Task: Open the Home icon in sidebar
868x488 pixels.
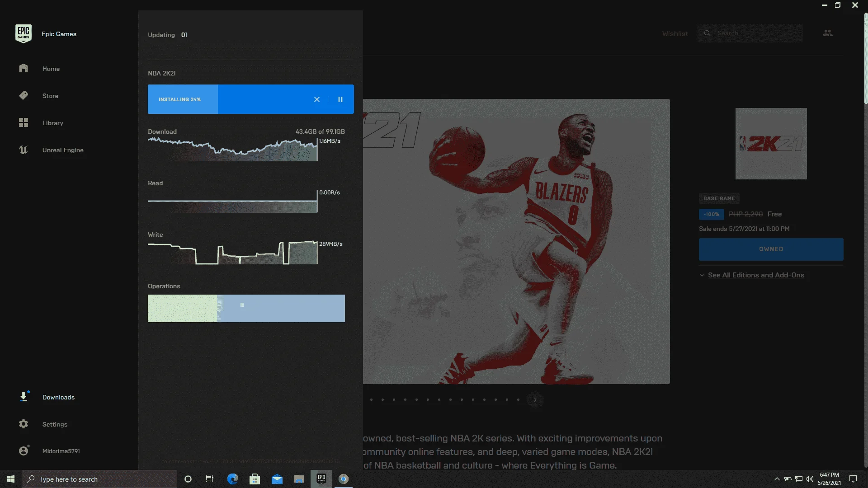Action: tap(24, 68)
